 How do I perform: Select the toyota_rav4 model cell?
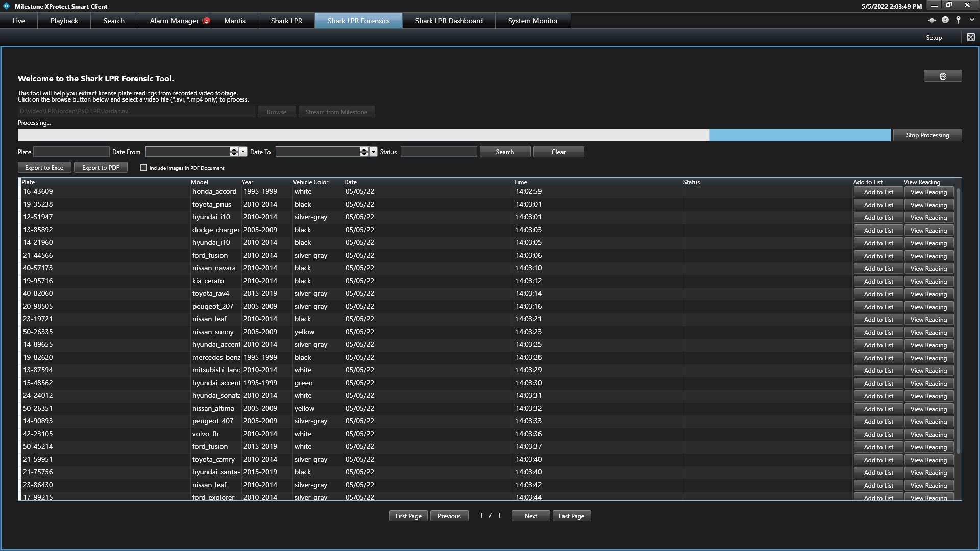[x=216, y=293]
